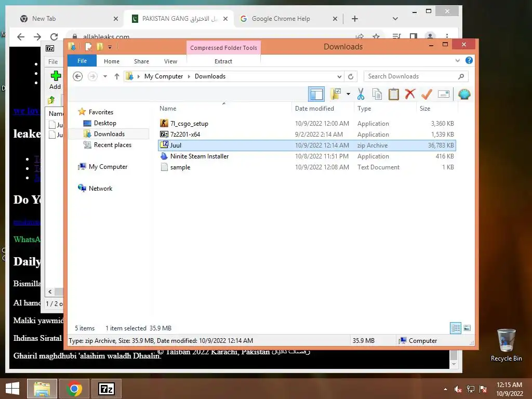Click the 7-Zip up folder icon
Image resolution: width=532 pixels, height=399 pixels.
[51, 100]
